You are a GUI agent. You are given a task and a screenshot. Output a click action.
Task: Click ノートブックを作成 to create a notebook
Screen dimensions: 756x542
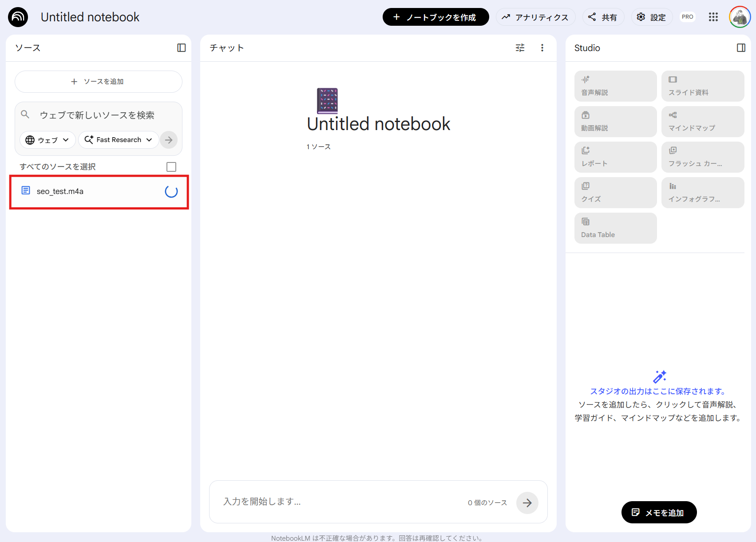click(435, 17)
